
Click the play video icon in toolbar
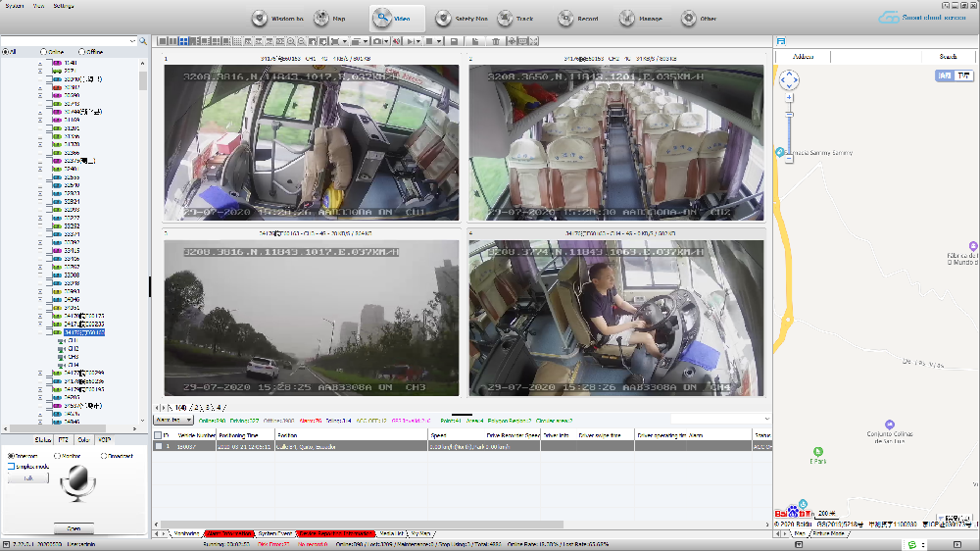411,41
